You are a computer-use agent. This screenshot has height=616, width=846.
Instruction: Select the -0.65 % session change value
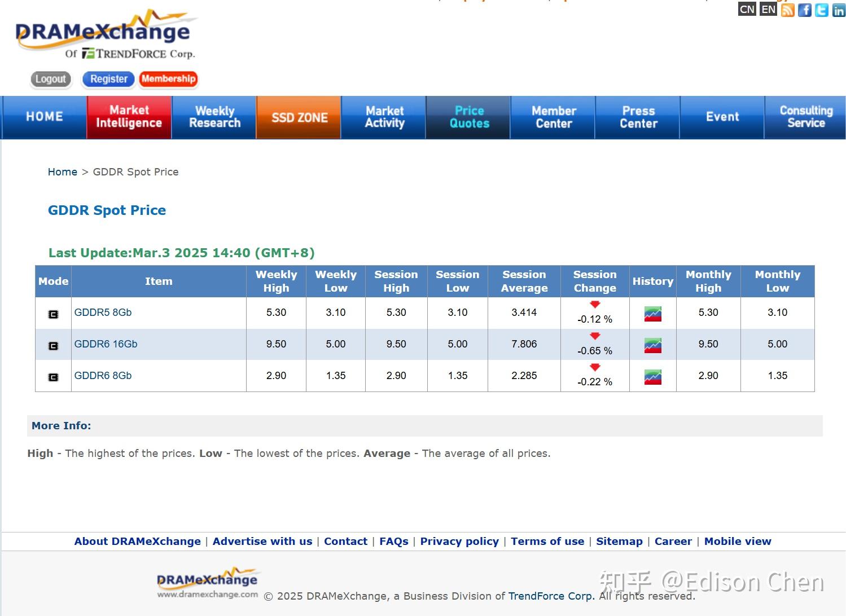tap(595, 351)
